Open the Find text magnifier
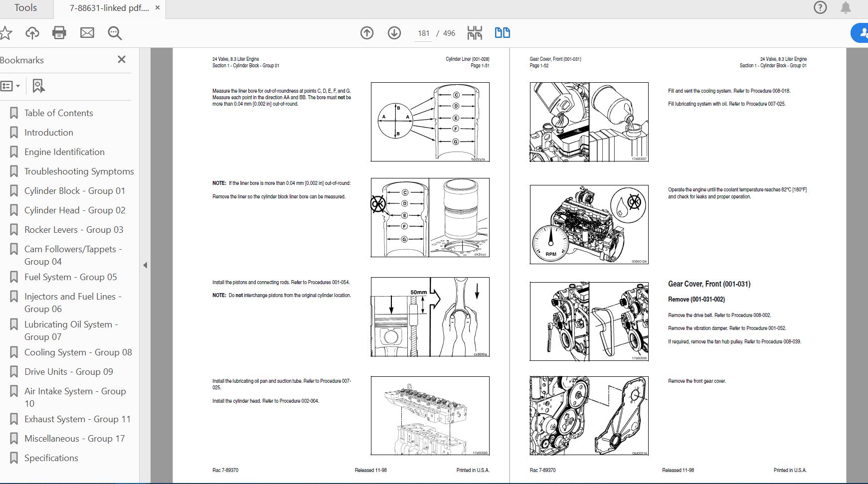 (x=115, y=33)
